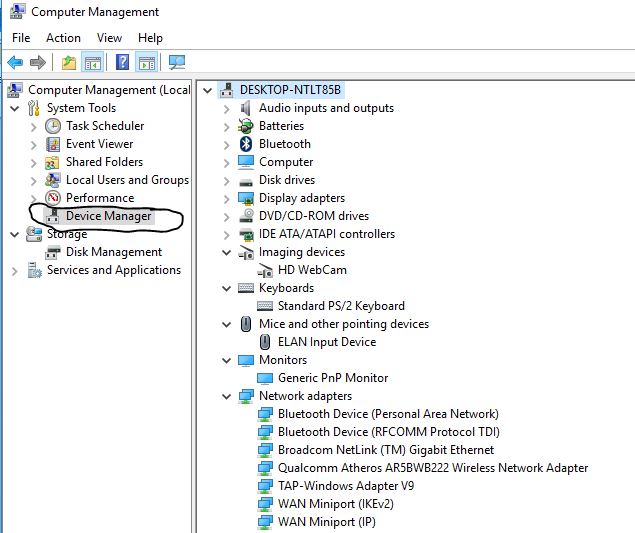
Task: Select the DESKTOP-NTLT85B root node
Action: tap(290, 90)
